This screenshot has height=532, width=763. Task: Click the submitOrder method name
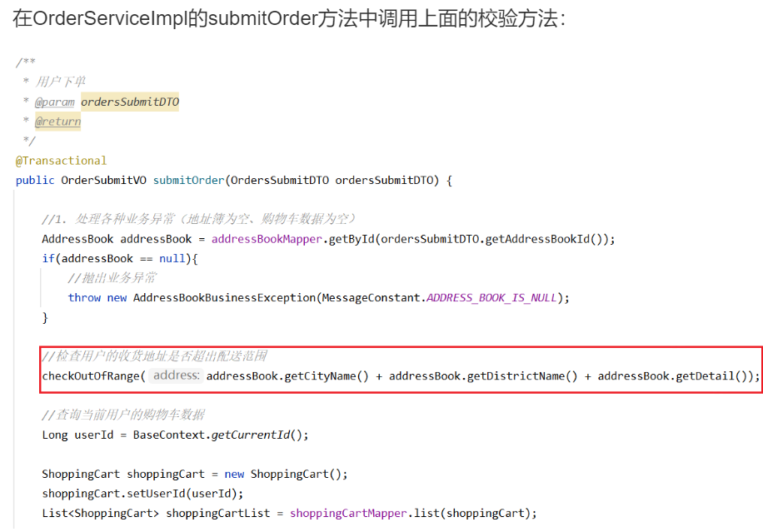tap(189, 180)
